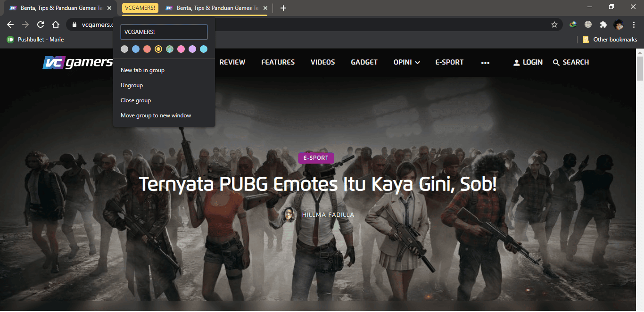Restore down the Chrome window
Image resolution: width=644 pixels, height=312 pixels.
[x=611, y=7]
